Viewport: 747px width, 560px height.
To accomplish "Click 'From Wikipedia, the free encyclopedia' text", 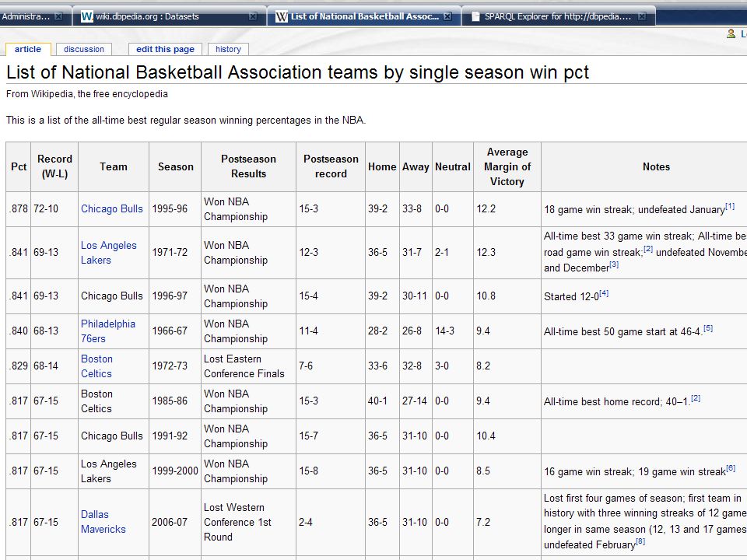I will coord(86,94).
